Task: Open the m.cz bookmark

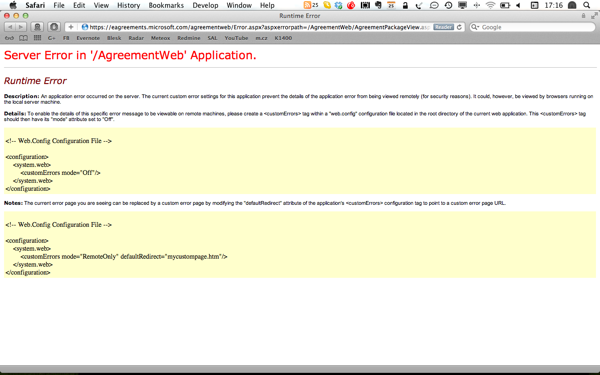Action: [261, 38]
